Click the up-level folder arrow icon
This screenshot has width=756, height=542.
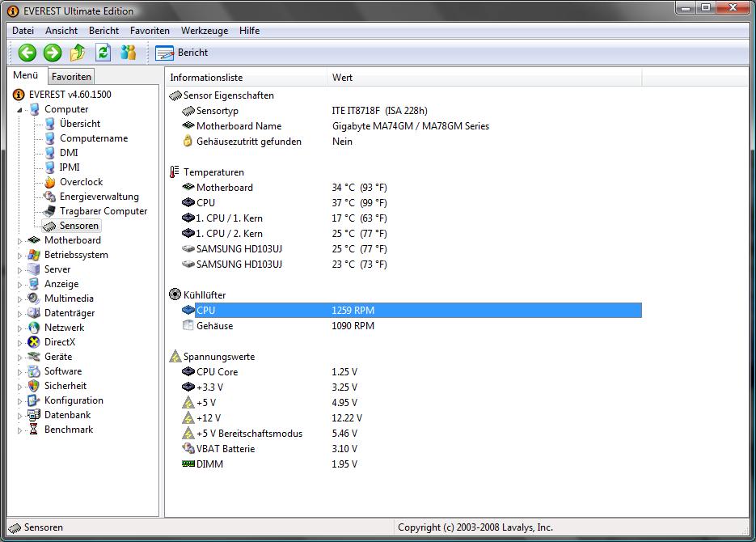[78, 53]
